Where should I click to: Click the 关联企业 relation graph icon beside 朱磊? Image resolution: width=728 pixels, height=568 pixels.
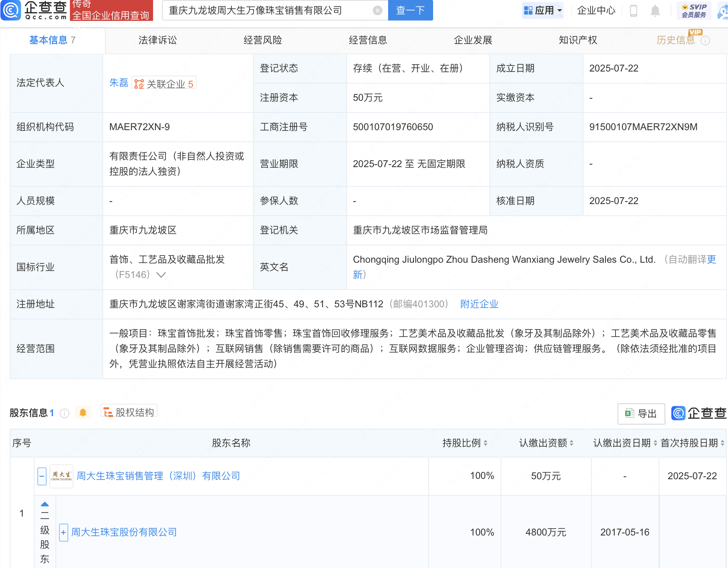click(138, 84)
